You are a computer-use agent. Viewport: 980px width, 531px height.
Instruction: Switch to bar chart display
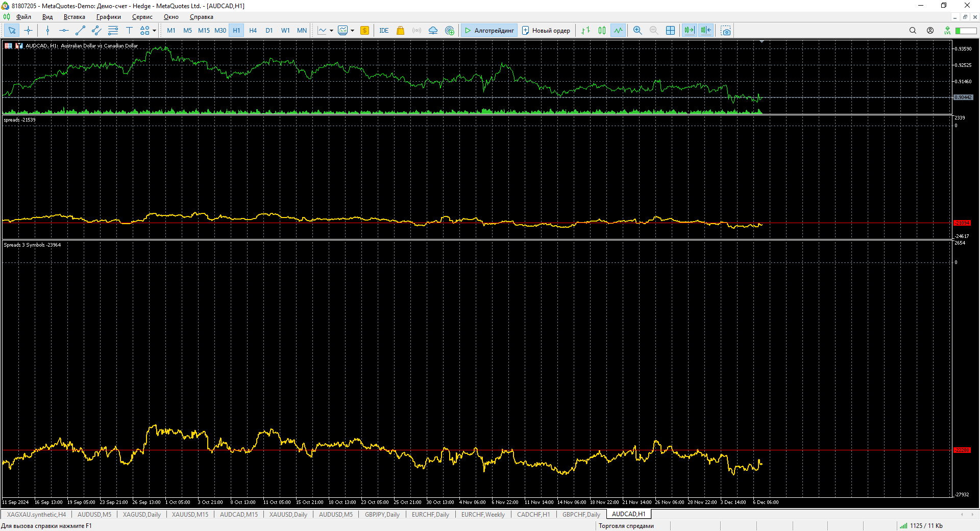click(585, 31)
